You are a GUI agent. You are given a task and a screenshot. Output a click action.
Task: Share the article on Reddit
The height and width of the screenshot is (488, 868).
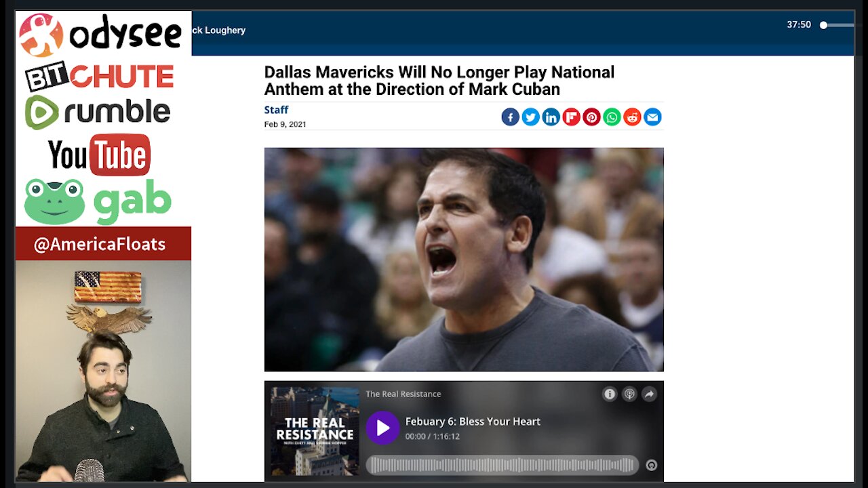point(632,117)
